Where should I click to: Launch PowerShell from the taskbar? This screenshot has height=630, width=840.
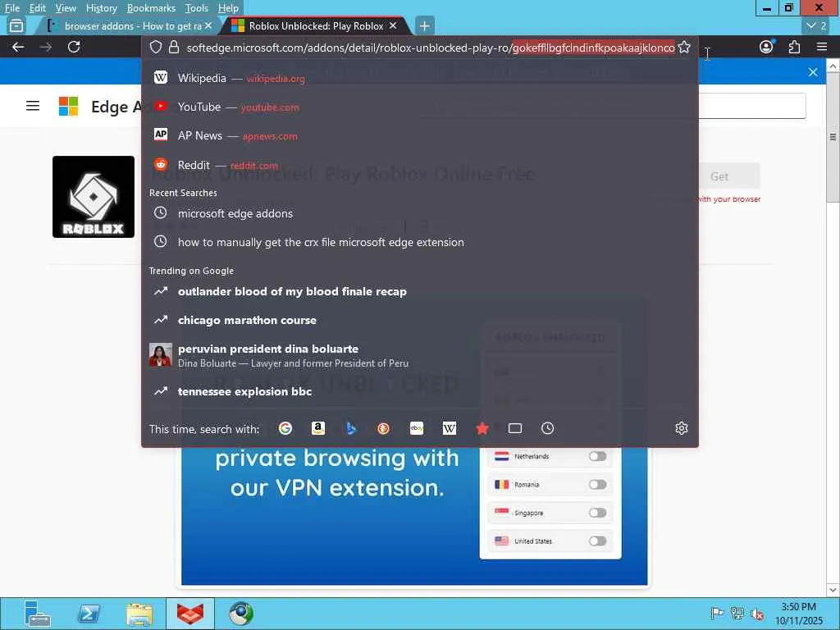click(89, 614)
